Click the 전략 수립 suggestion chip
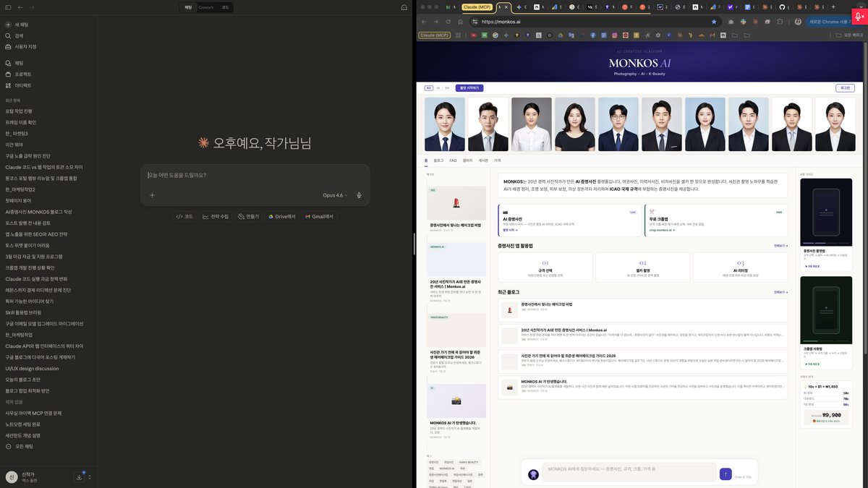868x488 pixels. tap(216, 216)
